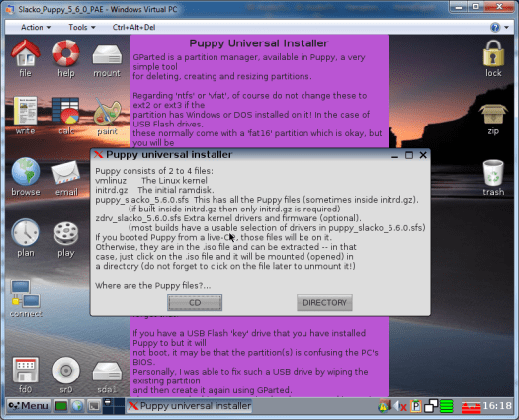The image size is (519, 420).
Task: Open the terminal taskbar icon
Action: 94,406
